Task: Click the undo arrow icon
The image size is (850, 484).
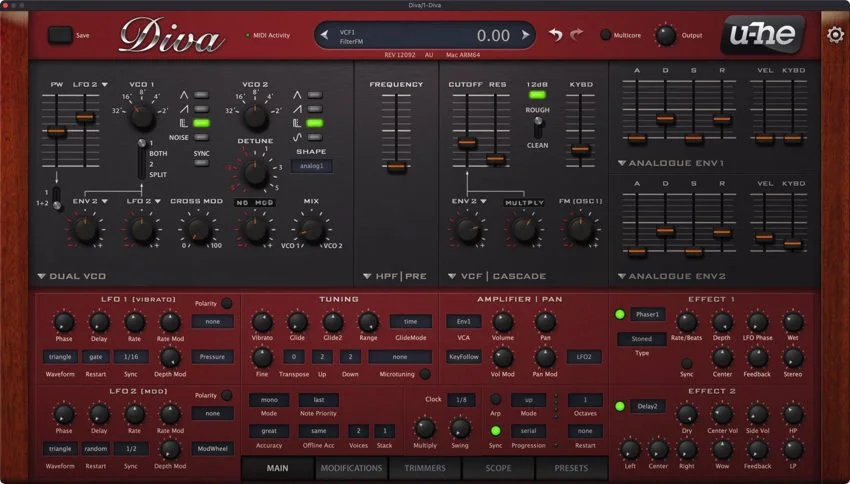Action: click(556, 35)
